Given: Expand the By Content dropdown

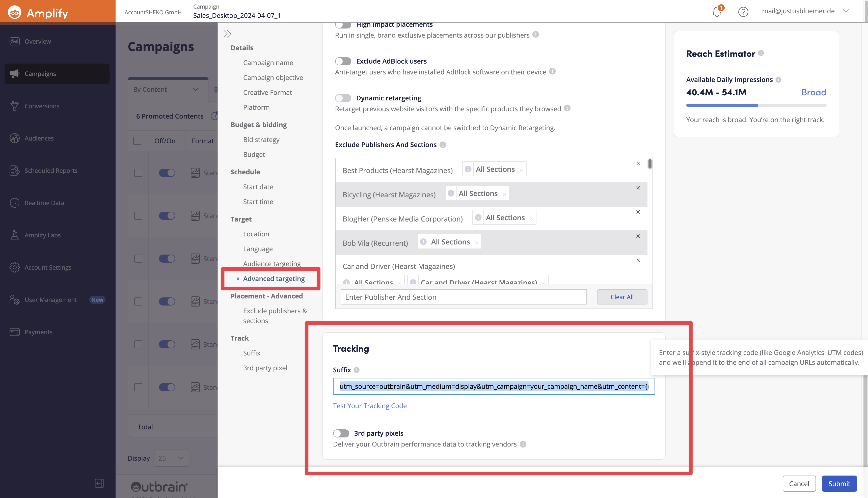Looking at the screenshot, I should pyautogui.click(x=166, y=89).
